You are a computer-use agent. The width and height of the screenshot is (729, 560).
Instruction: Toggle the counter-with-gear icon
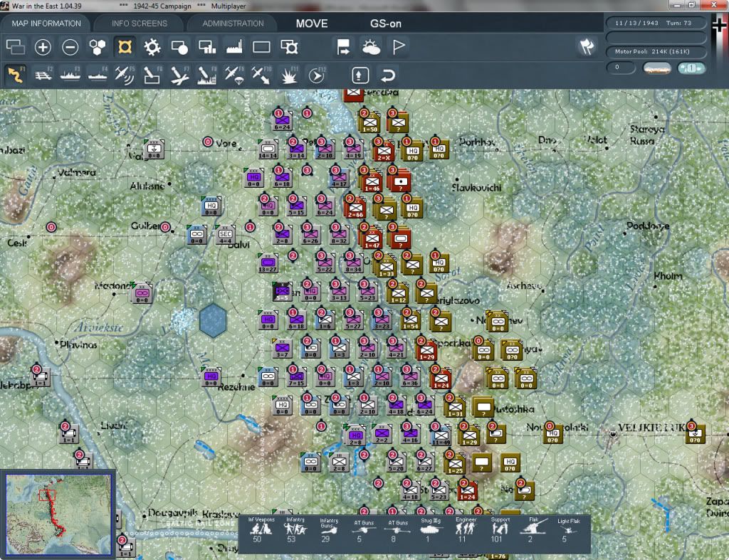pos(289,47)
